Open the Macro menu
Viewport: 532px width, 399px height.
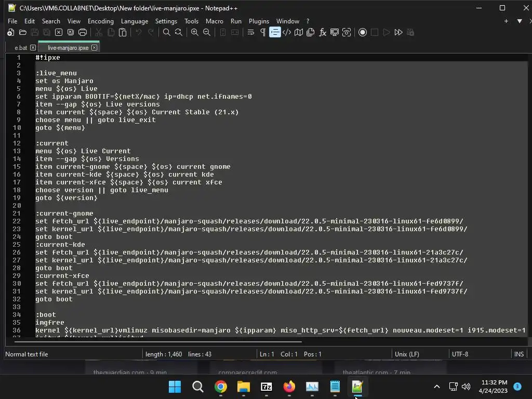click(215, 21)
